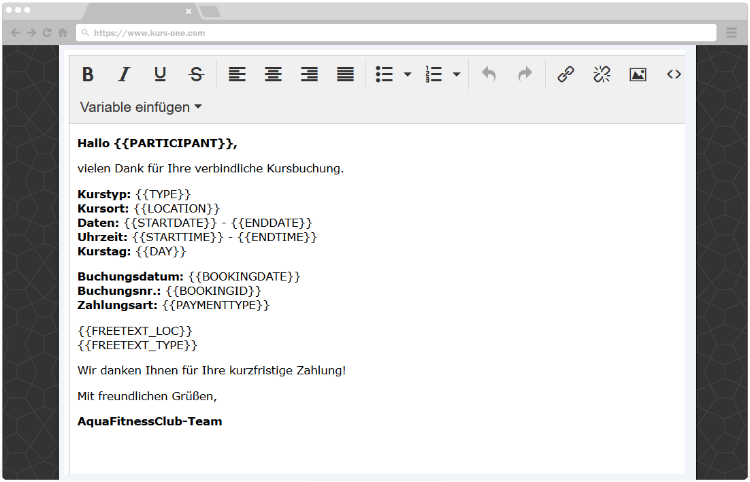Open a new browser tab
Image resolution: width=750 pixels, height=482 pixels.
coord(210,11)
